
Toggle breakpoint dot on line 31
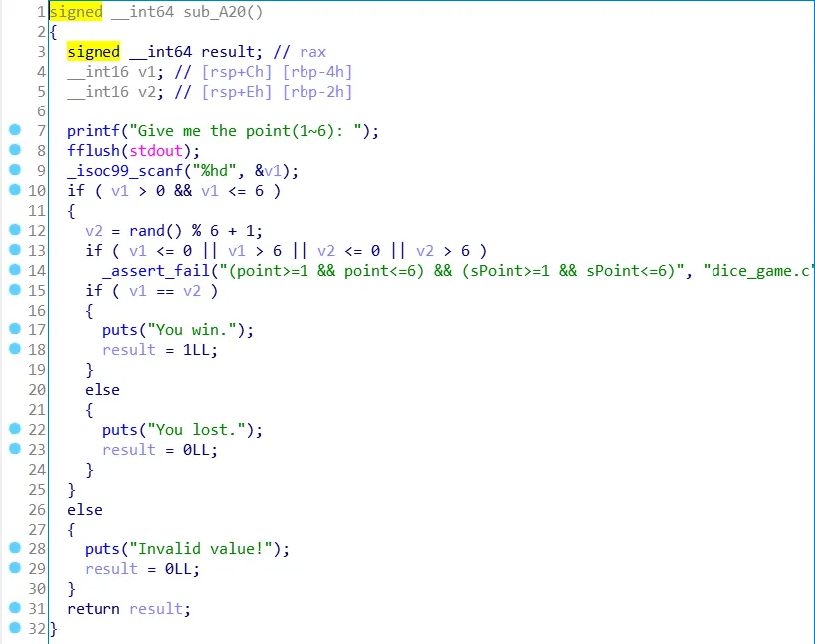[15, 607]
